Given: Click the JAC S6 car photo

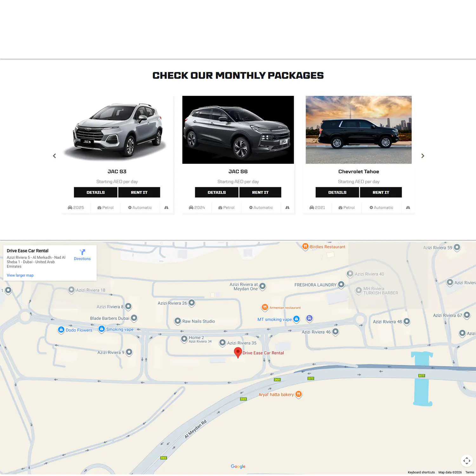Looking at the screenshot, I should click(x=238, y=130).
